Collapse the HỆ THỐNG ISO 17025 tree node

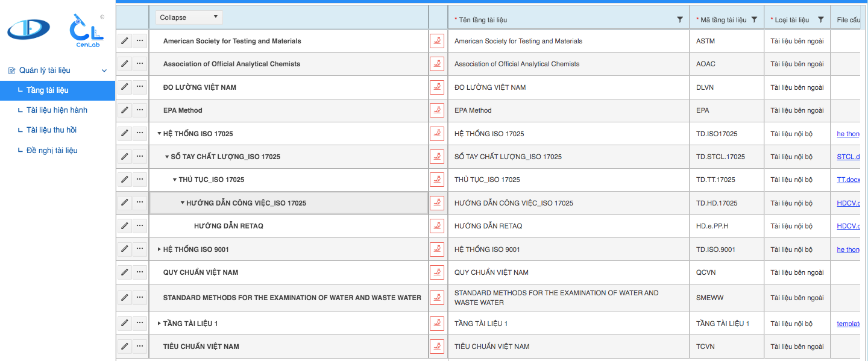[159, 134]
